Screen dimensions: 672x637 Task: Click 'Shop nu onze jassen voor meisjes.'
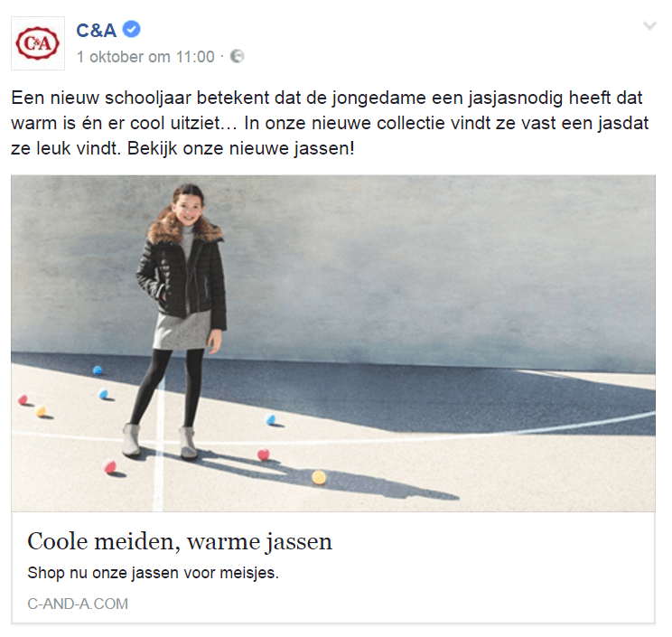153,573
